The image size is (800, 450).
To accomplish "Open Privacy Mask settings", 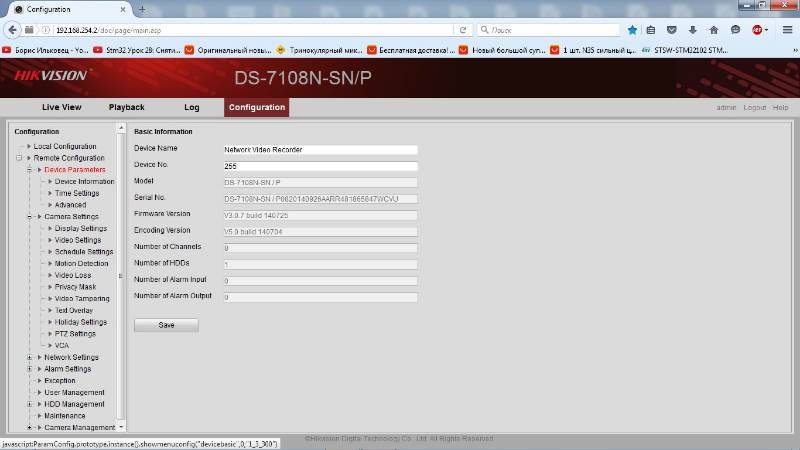I will (76, 287).
